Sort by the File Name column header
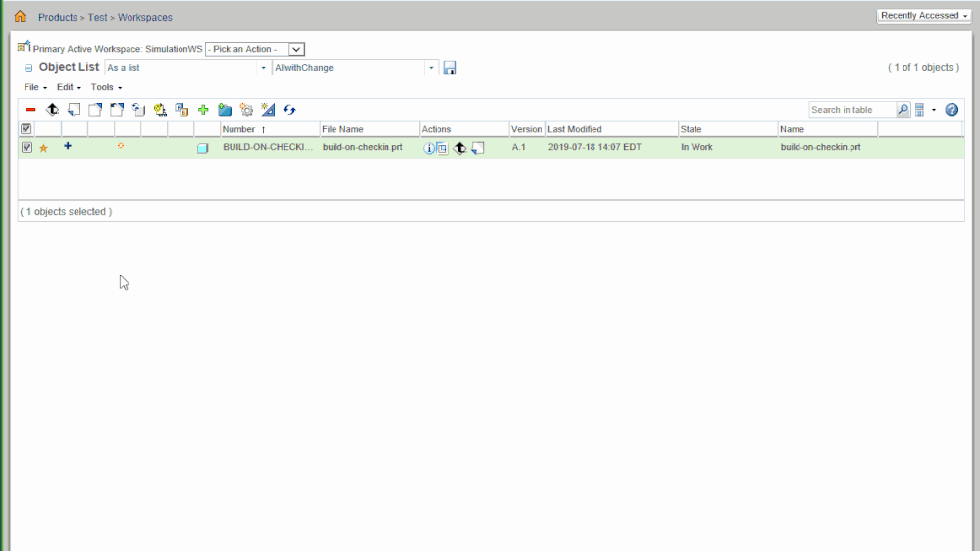Viewport: 980px width, 551px height. click(370, 129)
